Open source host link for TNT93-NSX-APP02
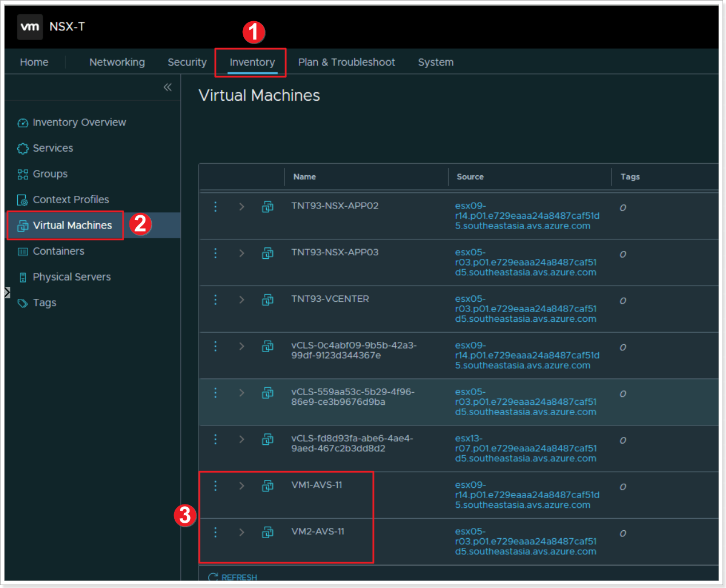 click(527, 216)
